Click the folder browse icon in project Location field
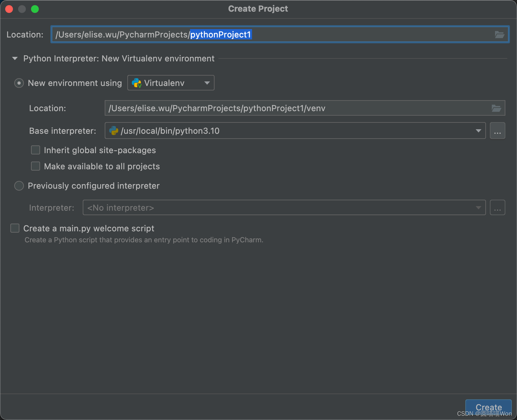 (499, 35)
